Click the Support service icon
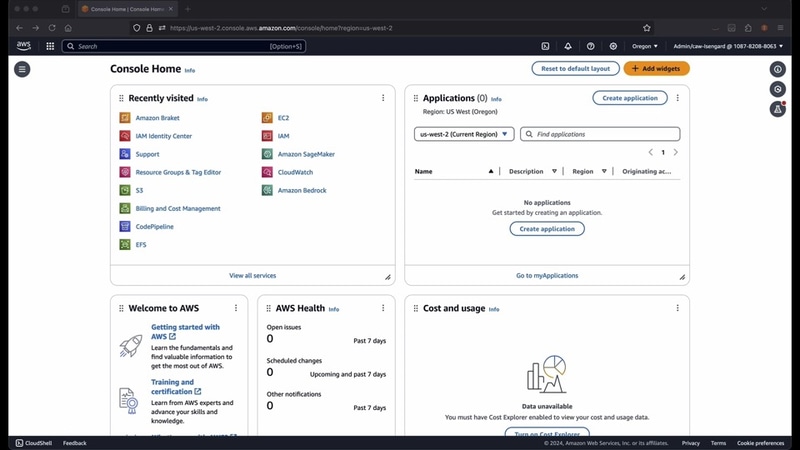 click(125, 154)
